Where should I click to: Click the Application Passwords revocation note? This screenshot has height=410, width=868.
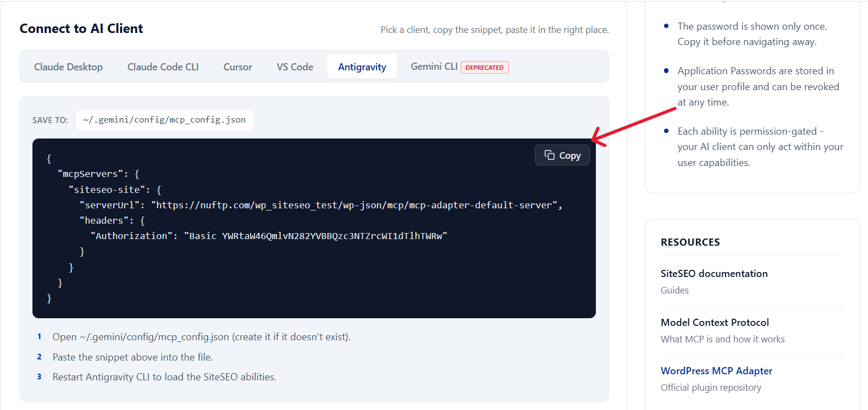(758, 86)
